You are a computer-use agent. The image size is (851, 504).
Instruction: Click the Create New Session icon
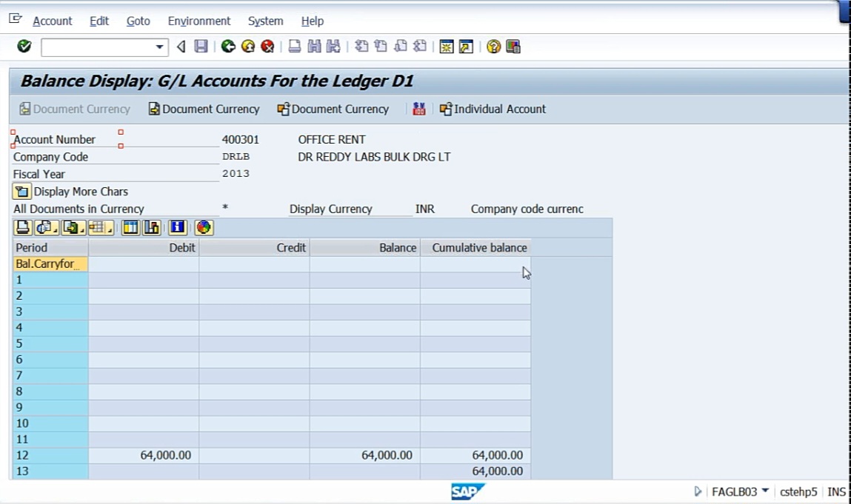(447, 47)
